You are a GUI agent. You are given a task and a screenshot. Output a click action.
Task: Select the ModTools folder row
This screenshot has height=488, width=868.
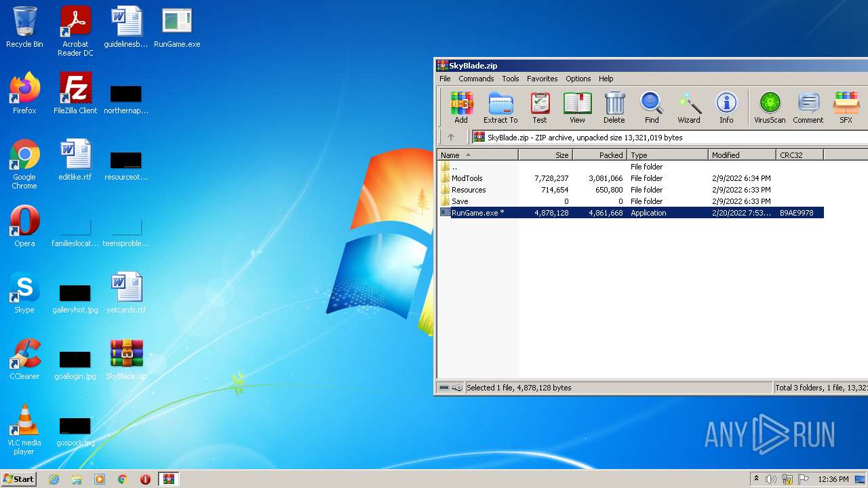(x=631, y=178)
